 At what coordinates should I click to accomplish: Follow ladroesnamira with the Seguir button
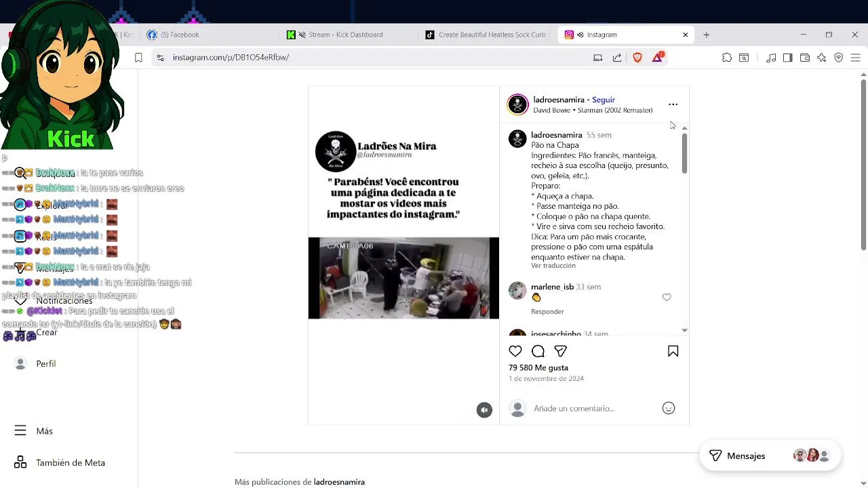click(604, 100)
